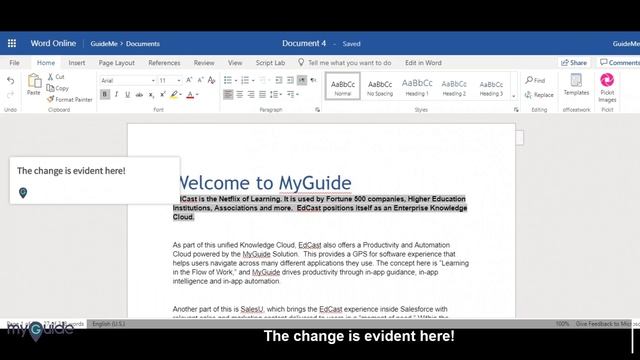Click Give Feedback to Microsoft
640x360 pixels.
(x=607, y=324)
